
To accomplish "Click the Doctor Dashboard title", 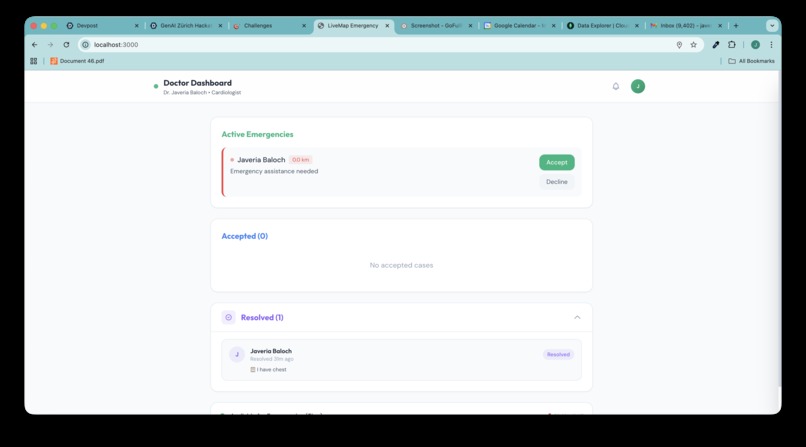I will pos(197,83).
